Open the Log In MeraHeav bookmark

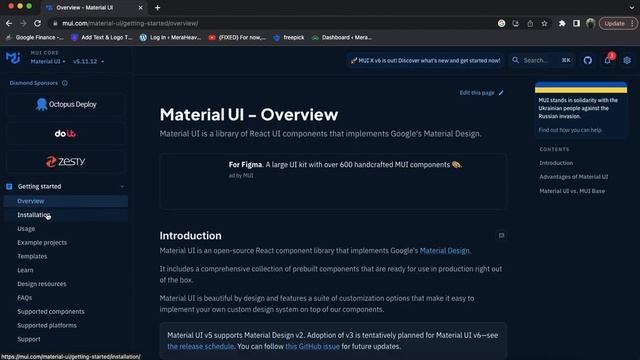coord(171,37)
